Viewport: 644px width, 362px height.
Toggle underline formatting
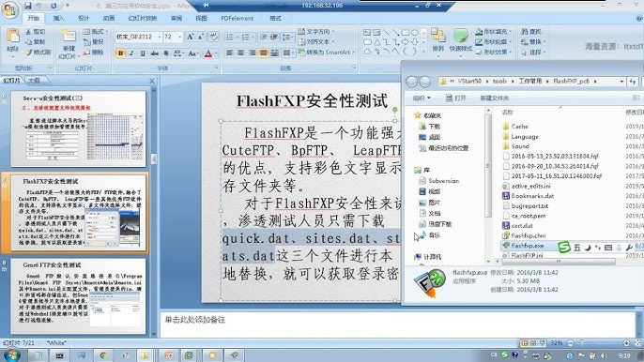pos(143,53)
